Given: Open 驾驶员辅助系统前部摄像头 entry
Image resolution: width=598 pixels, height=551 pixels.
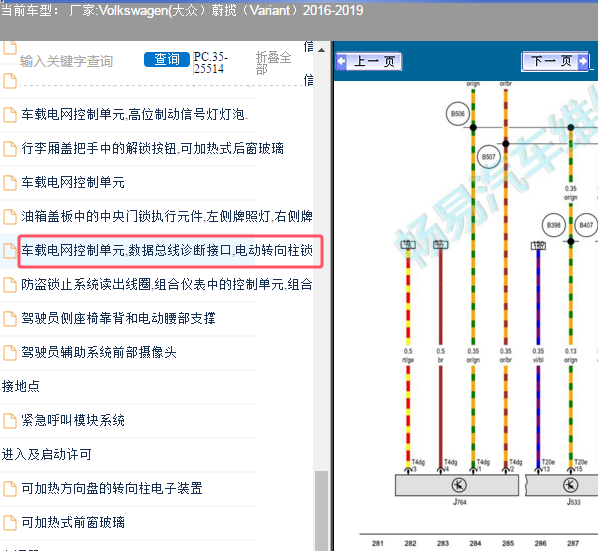Looking at the screenshot, I should point(99,352).
